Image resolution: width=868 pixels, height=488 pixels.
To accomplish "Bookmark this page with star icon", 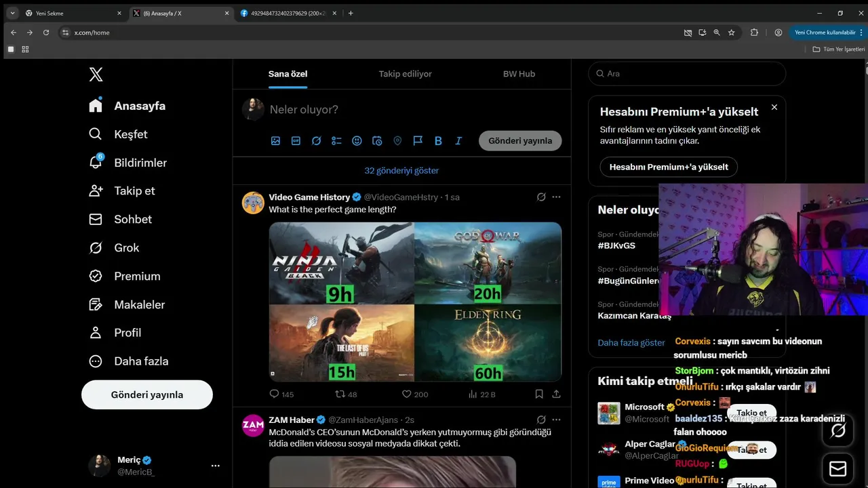I will pos(732,33).
